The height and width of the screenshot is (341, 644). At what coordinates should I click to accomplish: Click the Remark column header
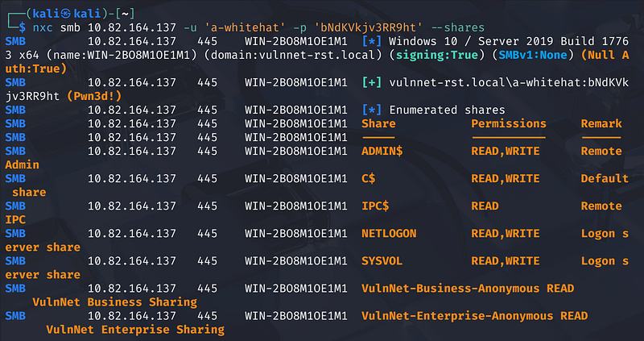point(601,123)
